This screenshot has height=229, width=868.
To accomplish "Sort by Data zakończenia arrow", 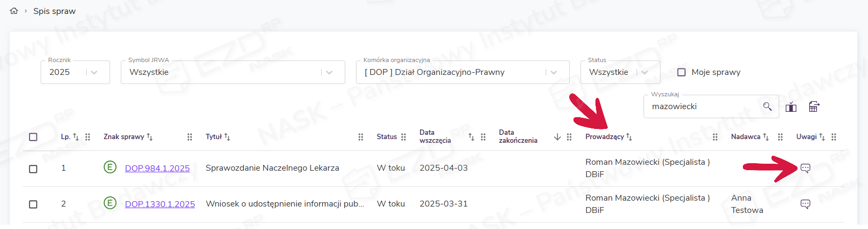I will [x=557, y=137].
